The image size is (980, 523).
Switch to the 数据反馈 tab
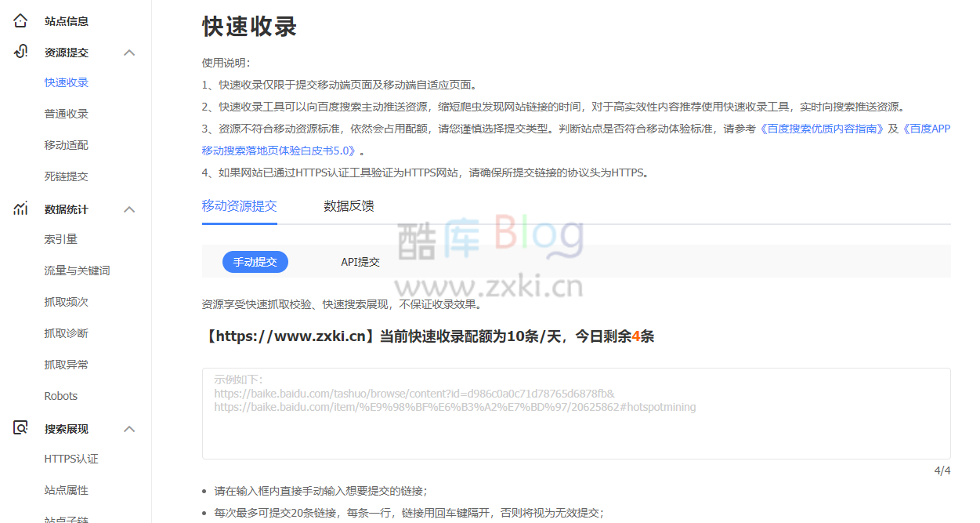[347, 205]
